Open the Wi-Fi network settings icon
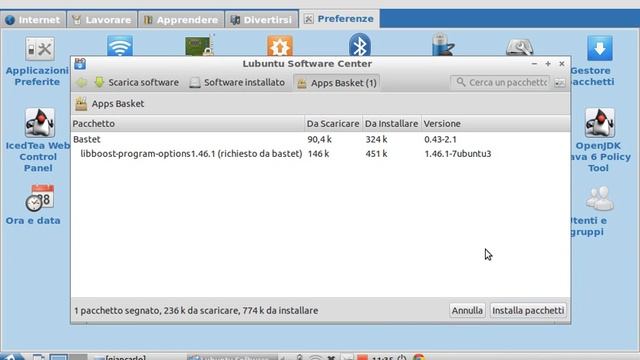640x360 pixels. 120,46
